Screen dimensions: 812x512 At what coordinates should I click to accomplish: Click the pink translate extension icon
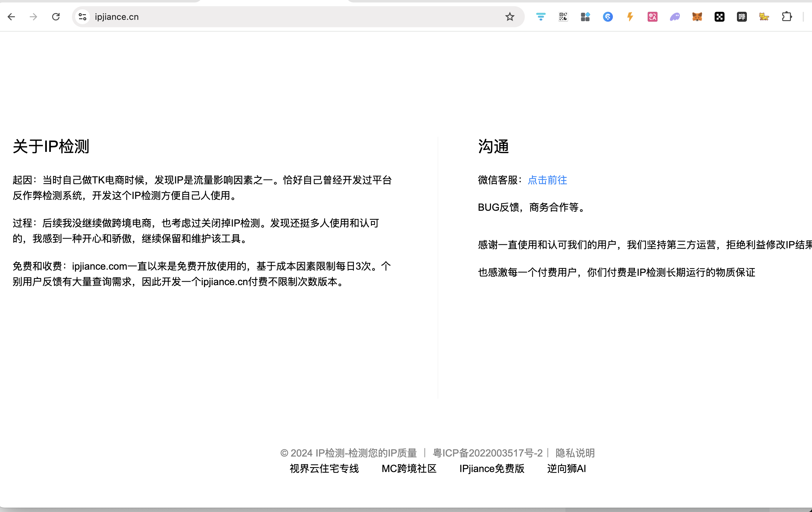653,17
